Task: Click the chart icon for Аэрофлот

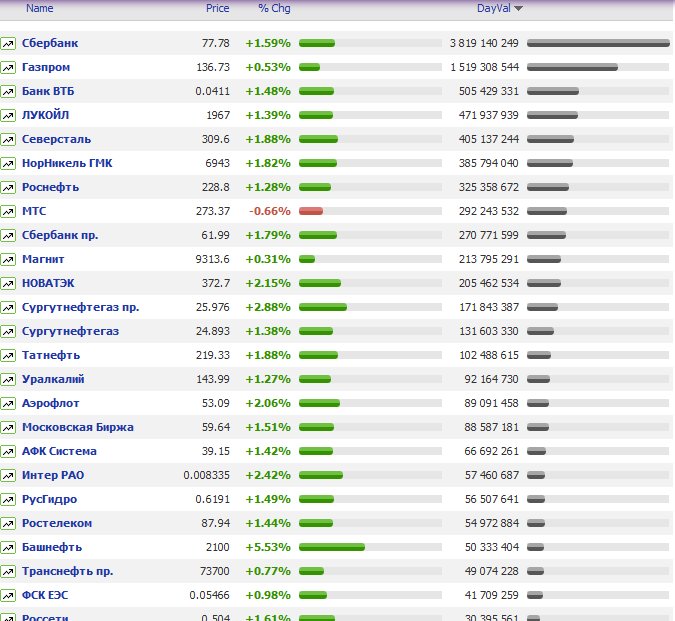Action: click(x=8, y=403)
